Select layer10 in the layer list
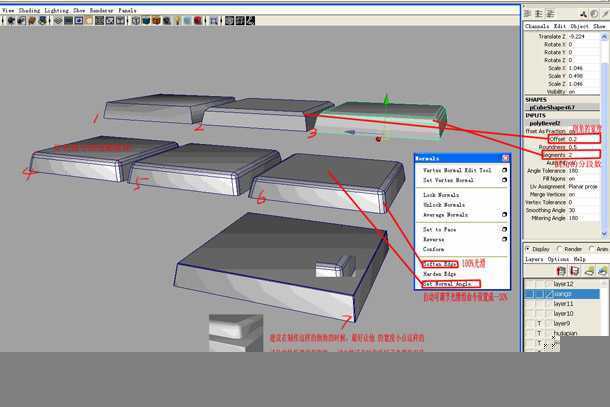Viewport: 610px width, 407px height. pos(563,313)
